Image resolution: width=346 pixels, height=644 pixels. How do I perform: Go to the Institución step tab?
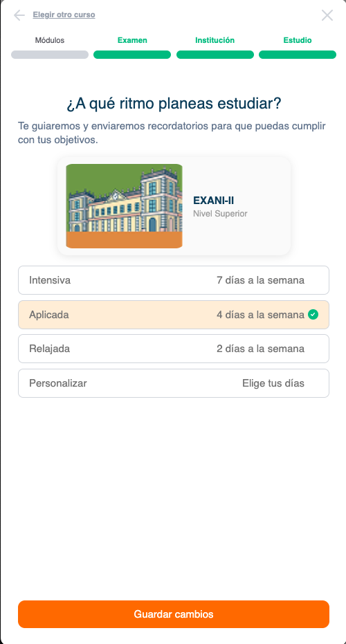pyautogui.click(x=215, y=40)
